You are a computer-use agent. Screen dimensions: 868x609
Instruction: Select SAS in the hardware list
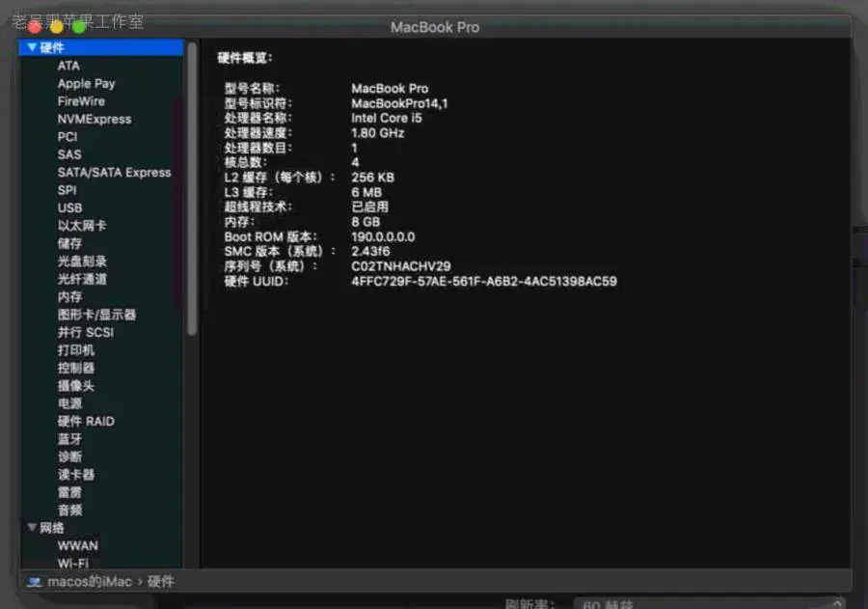(x=69, y=154)
